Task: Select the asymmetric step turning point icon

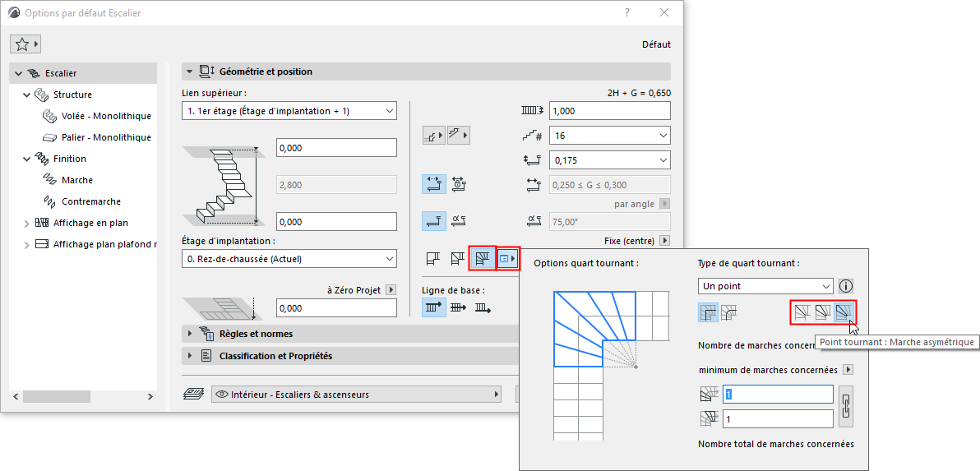Action: tap(844, 312)
